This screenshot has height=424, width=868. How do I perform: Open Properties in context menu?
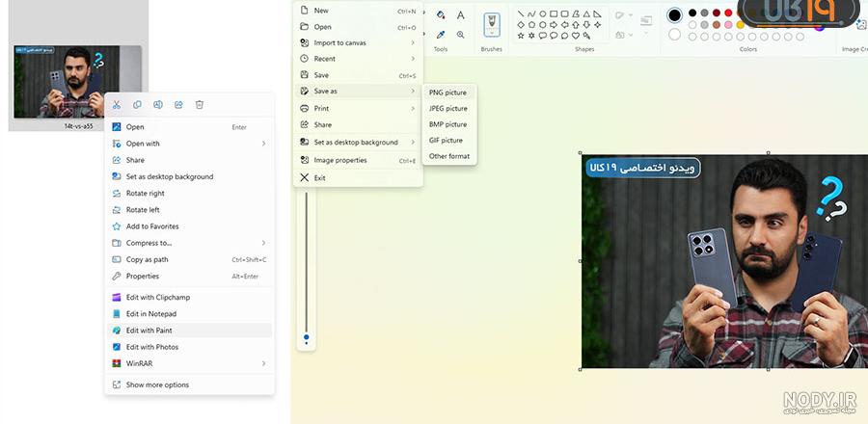coord(189,277)
